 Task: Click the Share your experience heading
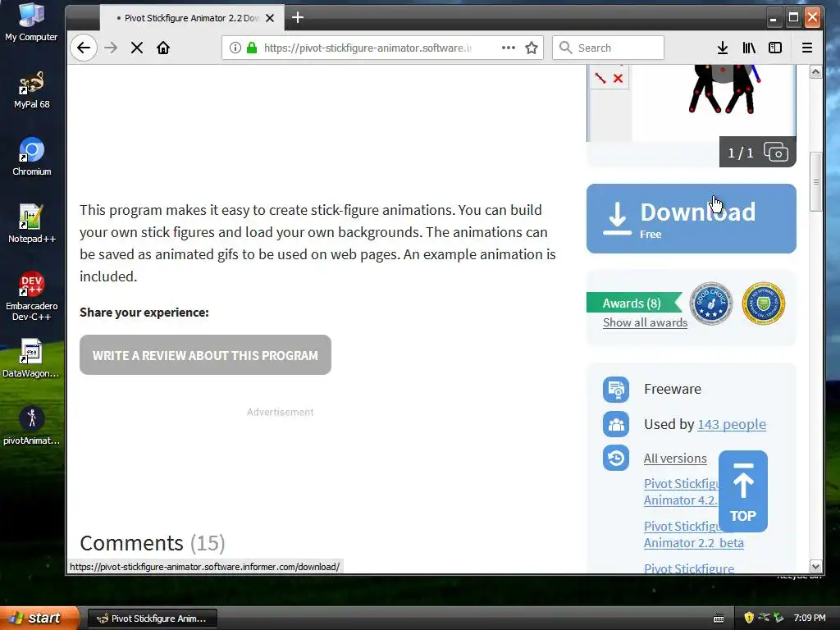coord(144,313)
